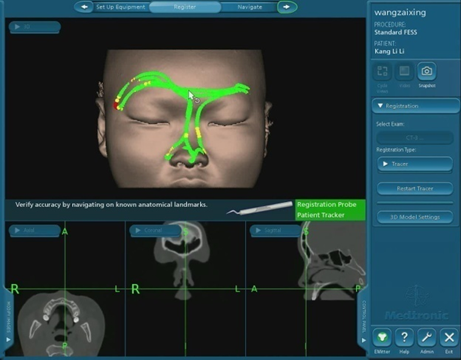461x360 pixels.
Task: Click the Restart Tracer button
Action: click(415, 189)
